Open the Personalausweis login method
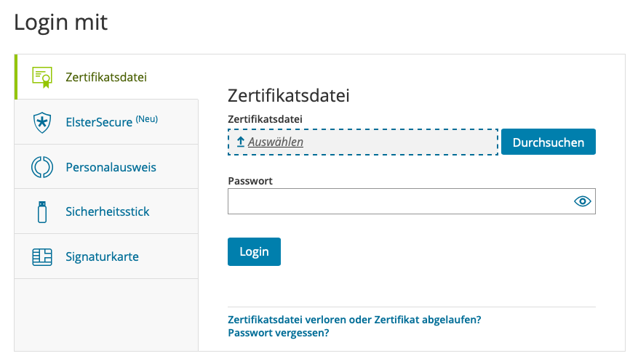Image resolution: width=638 pixels, height=364 pixels. click(x=107, y=166)
